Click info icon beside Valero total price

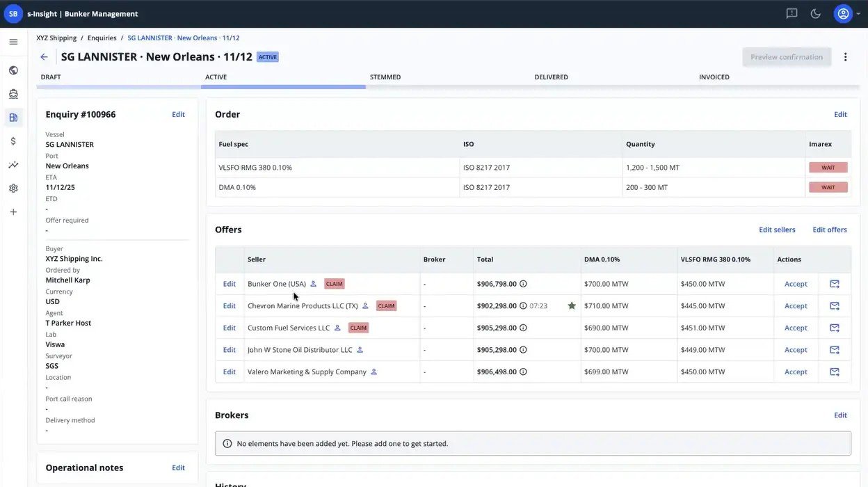(x=523, y=372)
